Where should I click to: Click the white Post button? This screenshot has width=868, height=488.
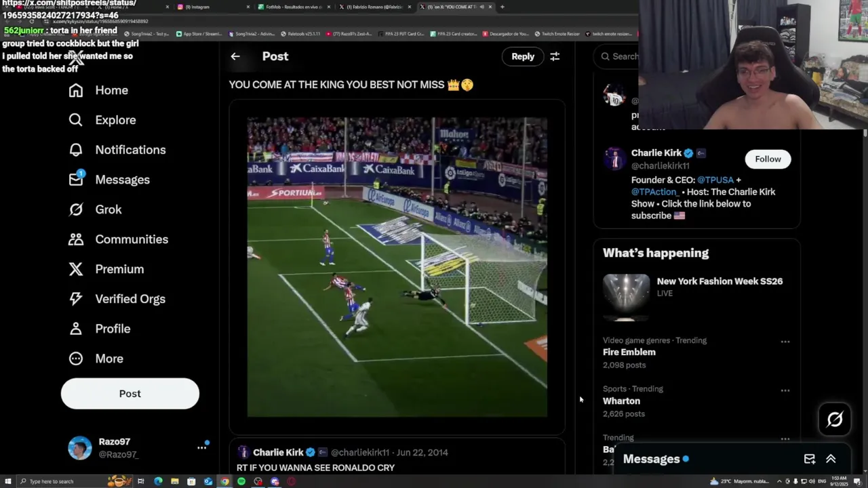(x=130, y=394)
